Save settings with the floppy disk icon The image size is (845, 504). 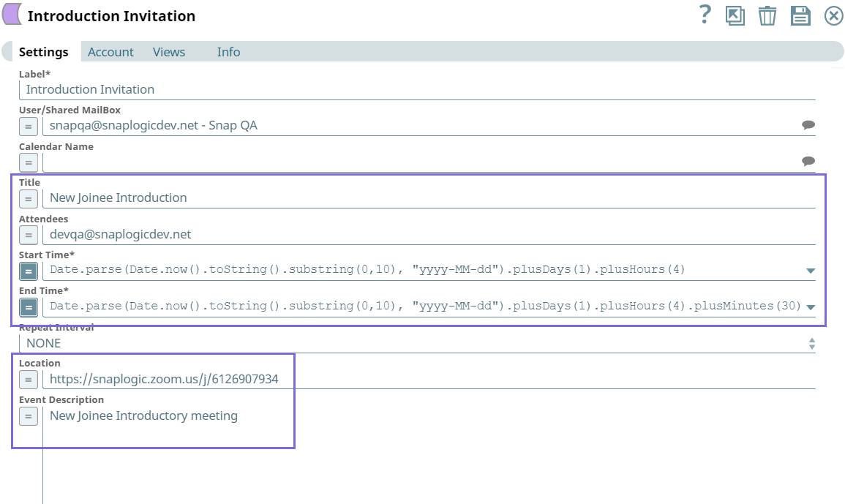click(800, 15)
